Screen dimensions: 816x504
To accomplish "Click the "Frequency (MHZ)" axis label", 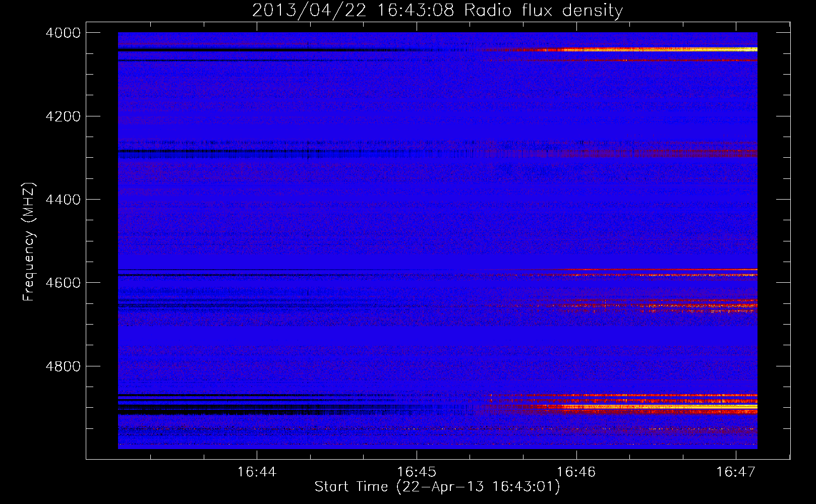I will 29,242.
